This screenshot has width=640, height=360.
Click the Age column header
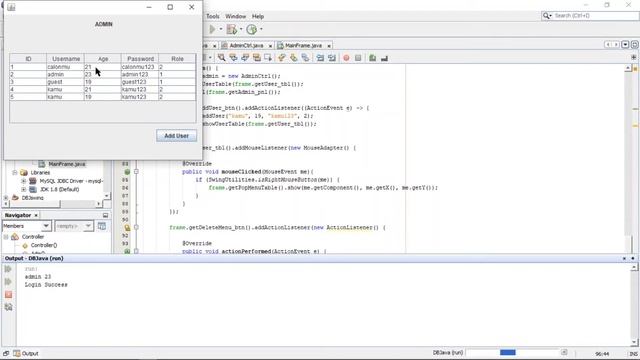pyautogui.click(x=103, y=59)
